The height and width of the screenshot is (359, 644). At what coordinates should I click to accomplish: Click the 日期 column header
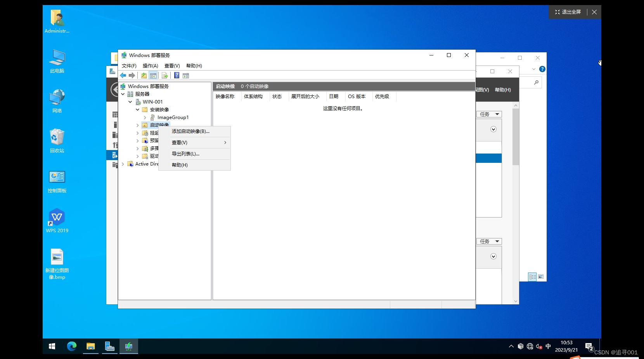click(x=336, y=97)
